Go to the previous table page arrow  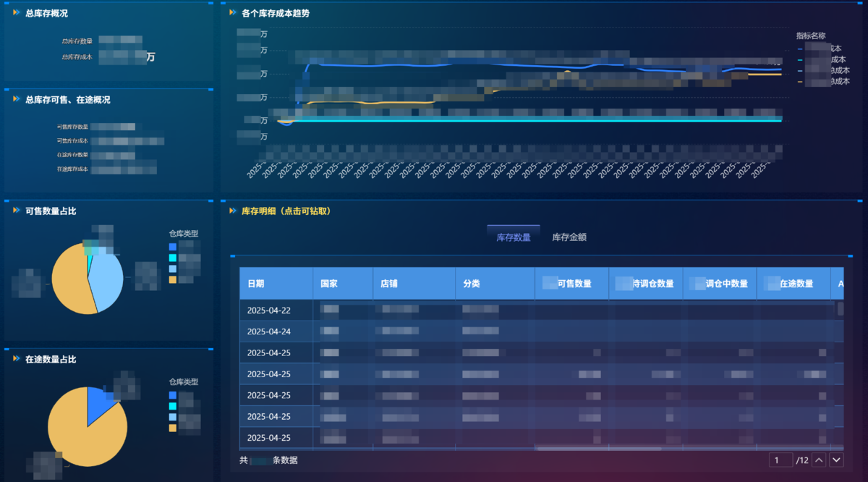[820, 460]
